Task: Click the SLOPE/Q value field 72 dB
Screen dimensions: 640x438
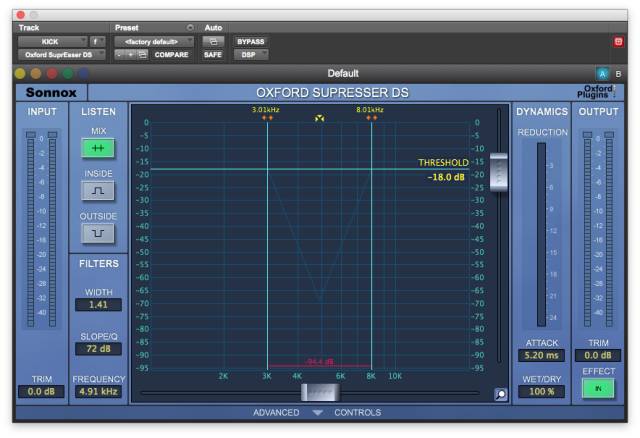Action: [x=98, y=349]
